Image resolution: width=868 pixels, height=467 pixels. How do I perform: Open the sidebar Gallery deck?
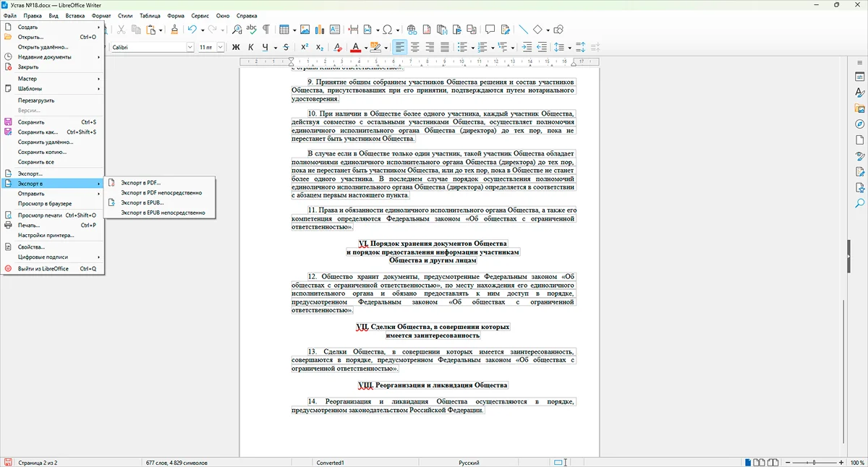click(x=860, y=108)
